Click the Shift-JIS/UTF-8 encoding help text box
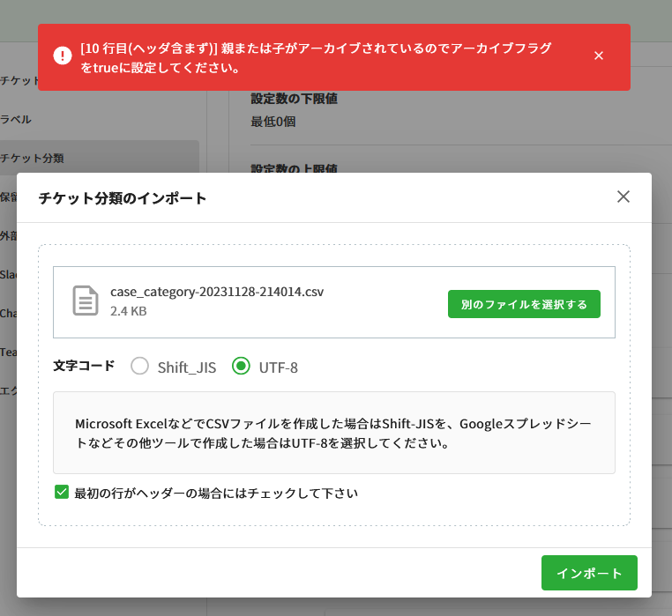Screen dimensions: 672x616 coord(333,433)
